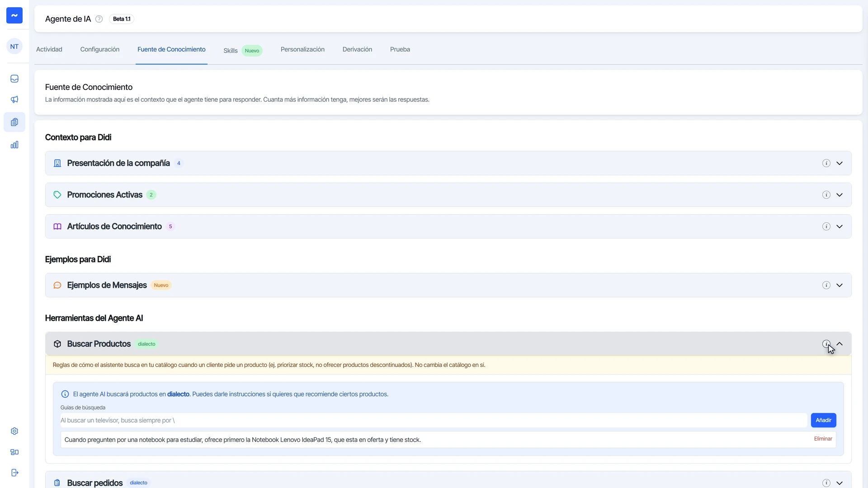
Task: Open the Configuración tab
Action: click(x=100, y=49)
